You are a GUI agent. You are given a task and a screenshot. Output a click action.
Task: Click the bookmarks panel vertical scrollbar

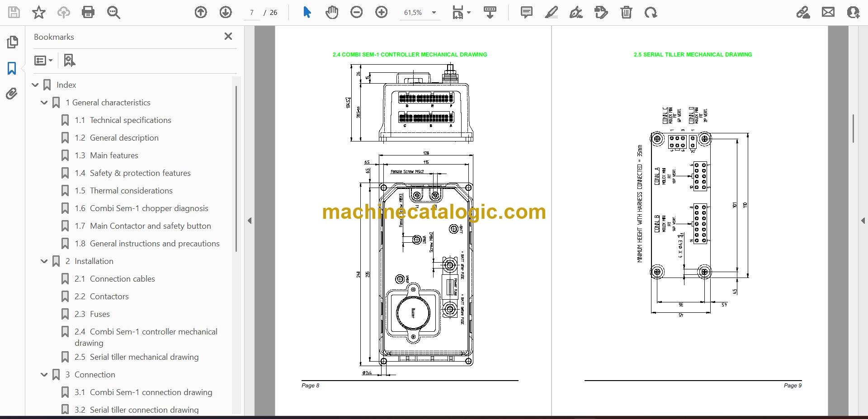(236, 169)
